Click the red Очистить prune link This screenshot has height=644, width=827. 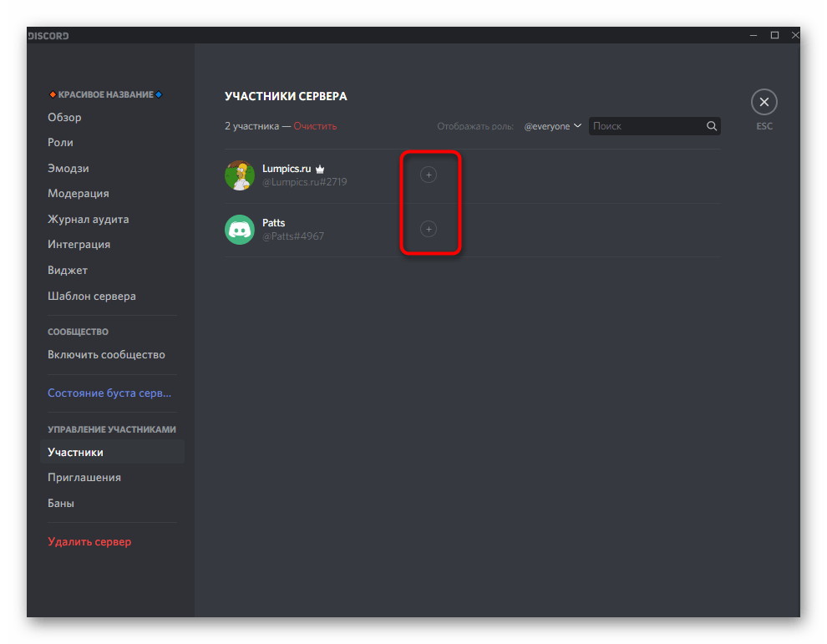coord(315,126)
